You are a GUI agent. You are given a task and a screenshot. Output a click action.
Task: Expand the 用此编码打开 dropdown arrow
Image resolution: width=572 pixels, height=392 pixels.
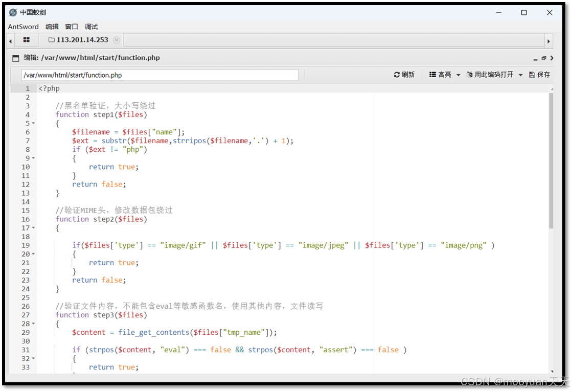[520, 75]
